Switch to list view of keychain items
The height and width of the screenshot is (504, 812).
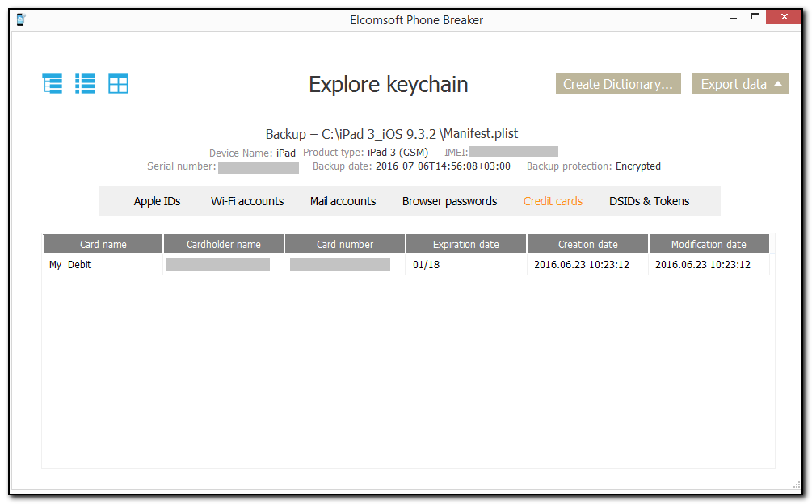85,83
